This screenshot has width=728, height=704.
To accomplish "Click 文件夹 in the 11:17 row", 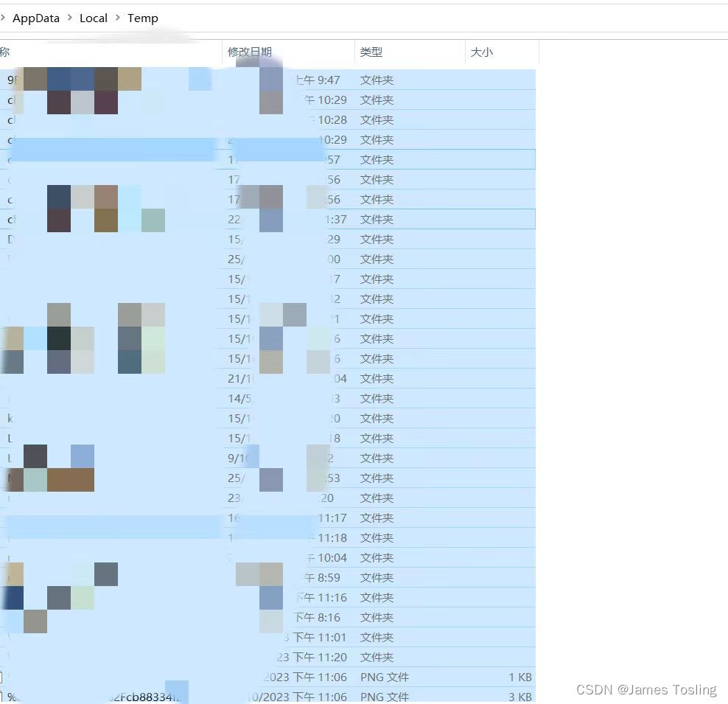I will pos(377,517).
